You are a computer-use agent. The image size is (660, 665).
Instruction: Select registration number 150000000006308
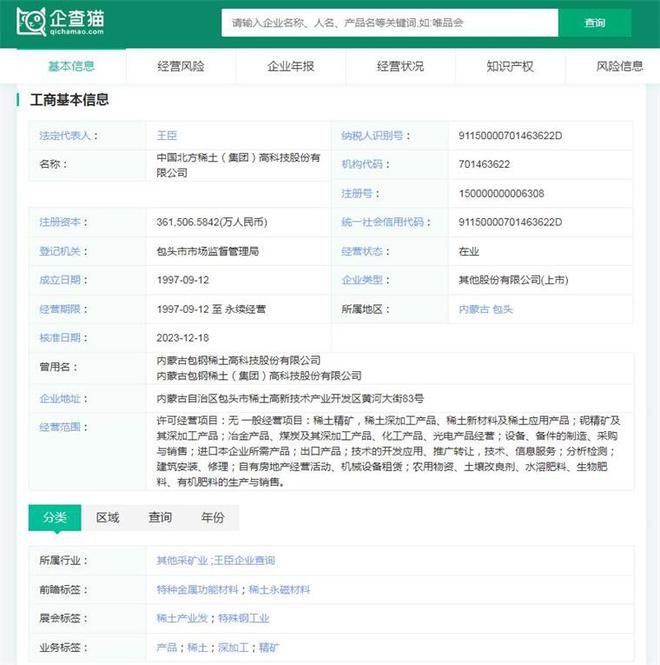(501, 194)
